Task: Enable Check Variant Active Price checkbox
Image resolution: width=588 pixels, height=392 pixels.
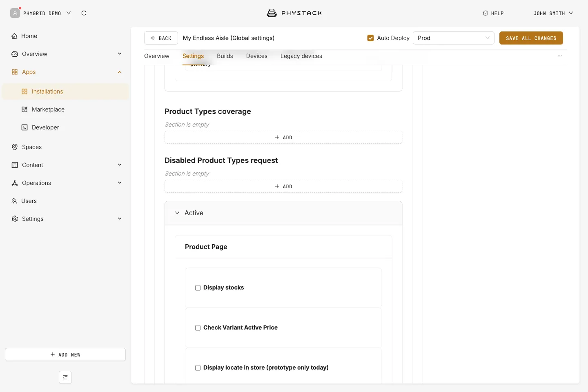Action: coord(198,328)
